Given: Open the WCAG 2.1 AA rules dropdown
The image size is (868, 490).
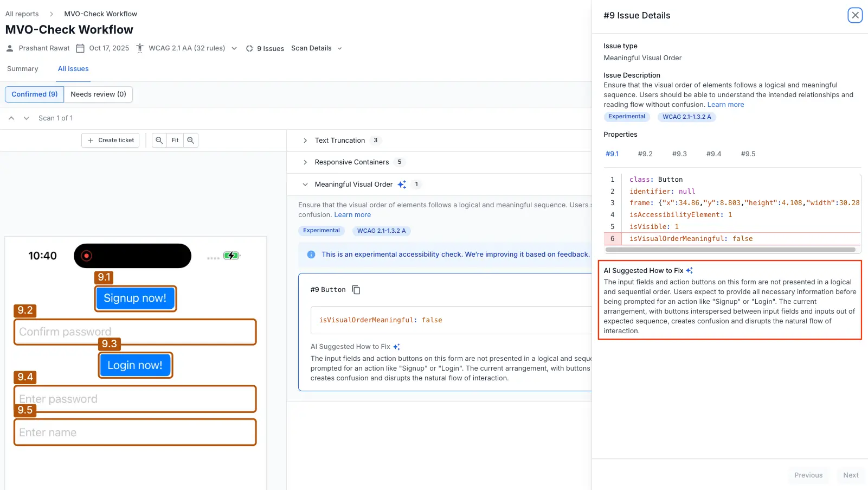Looking at the screenshot, I should (x=234, y=48).
